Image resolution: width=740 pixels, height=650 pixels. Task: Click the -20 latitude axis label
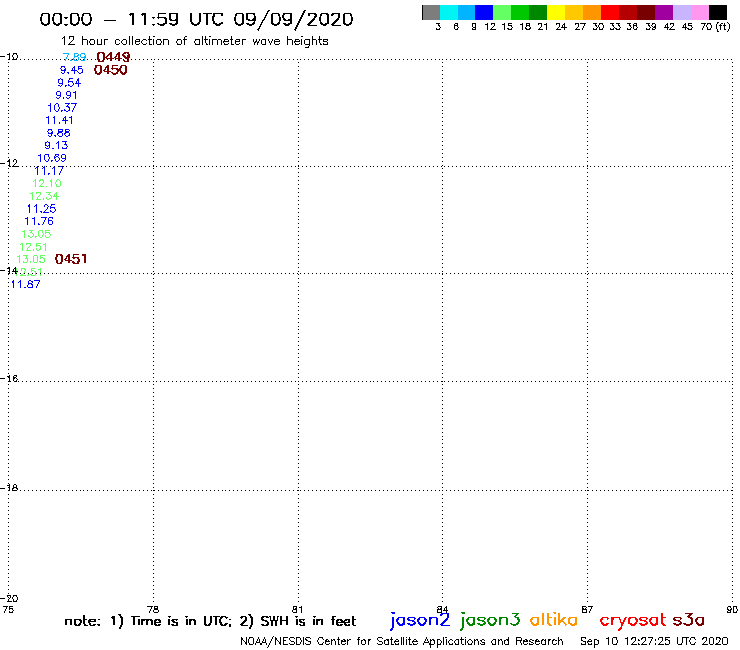(x=10, y=599)
